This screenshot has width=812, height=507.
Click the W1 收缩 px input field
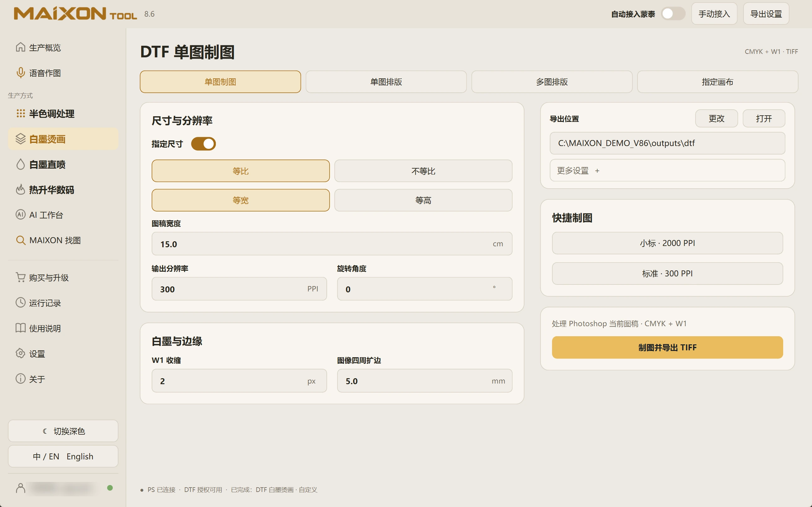tap(239, 381)
